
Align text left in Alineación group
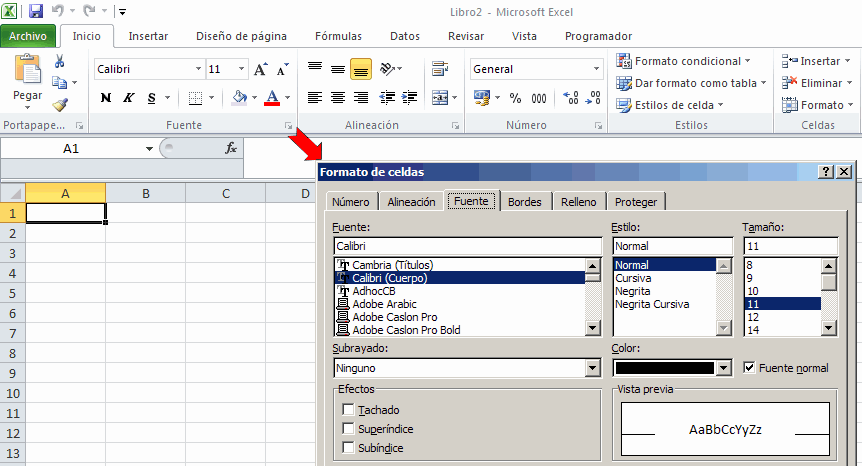315,98
